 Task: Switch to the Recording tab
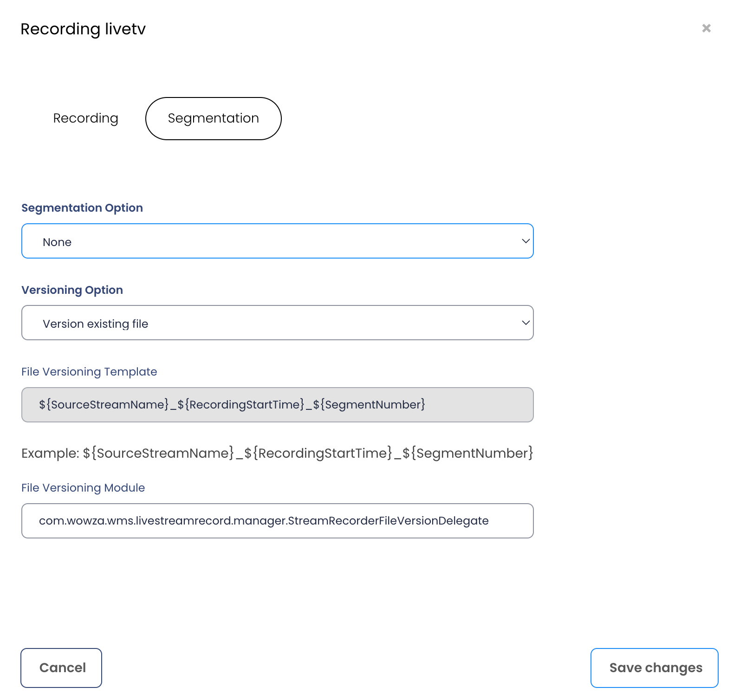86,118
